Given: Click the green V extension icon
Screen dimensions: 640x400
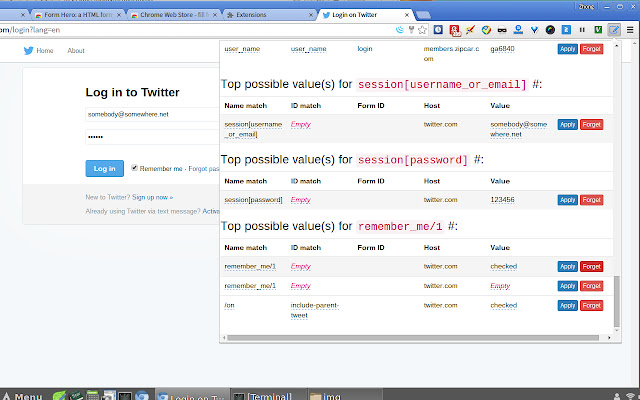Looking at the screenshot, I should 598,29.
